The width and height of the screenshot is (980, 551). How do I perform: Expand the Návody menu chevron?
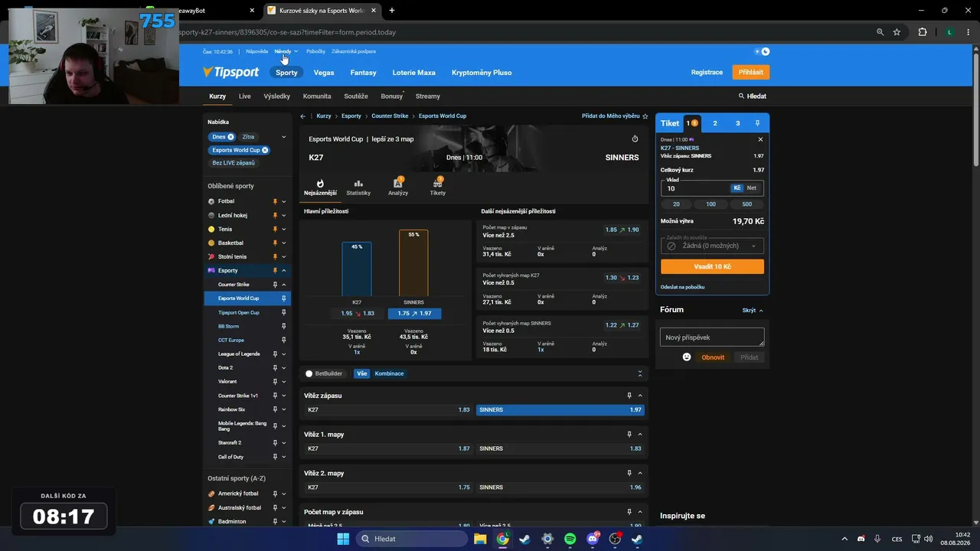point(296,51)
